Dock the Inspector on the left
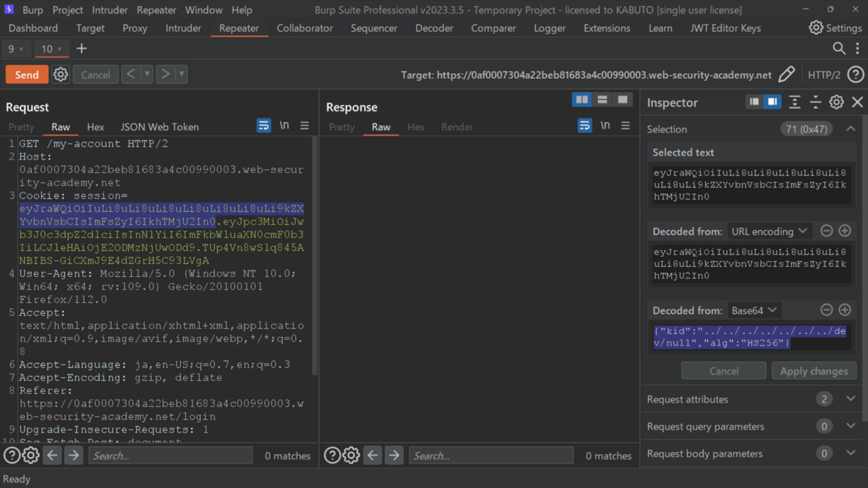The image size is (868, 488). click(754, 102)
